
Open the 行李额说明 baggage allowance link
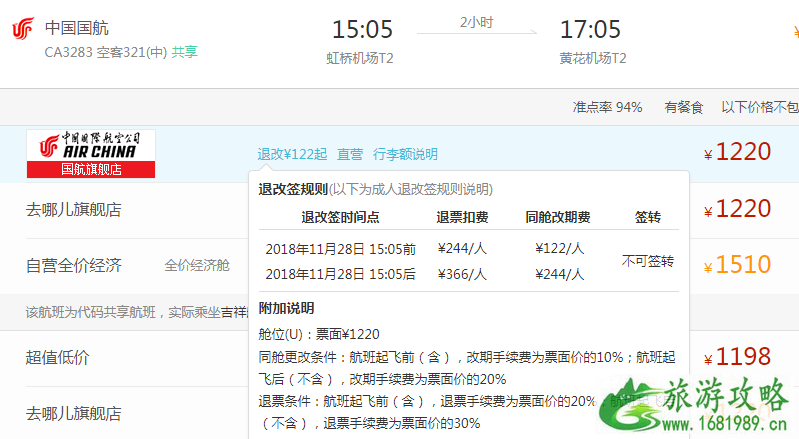click(x=405, y=154)
